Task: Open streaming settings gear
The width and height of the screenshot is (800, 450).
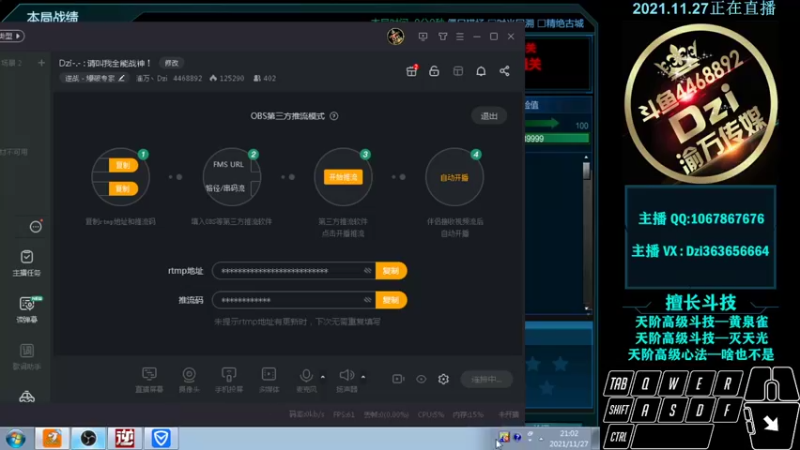Action: tap(443, 379)
